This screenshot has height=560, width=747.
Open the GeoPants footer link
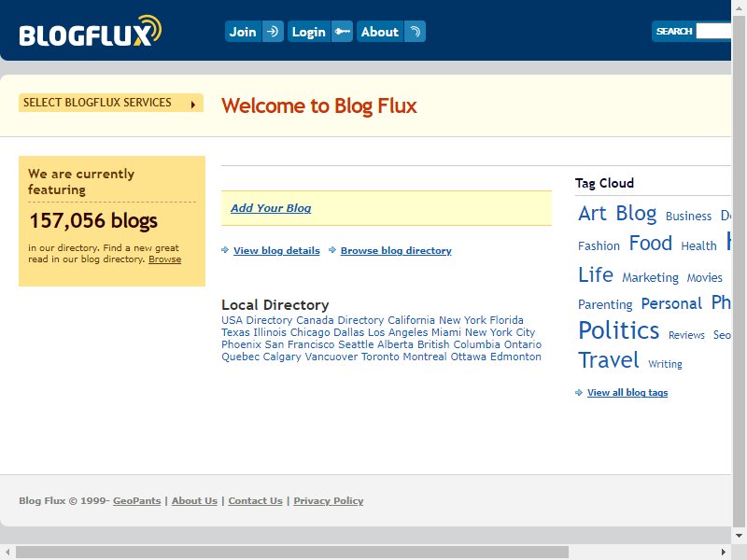(136, 501)
